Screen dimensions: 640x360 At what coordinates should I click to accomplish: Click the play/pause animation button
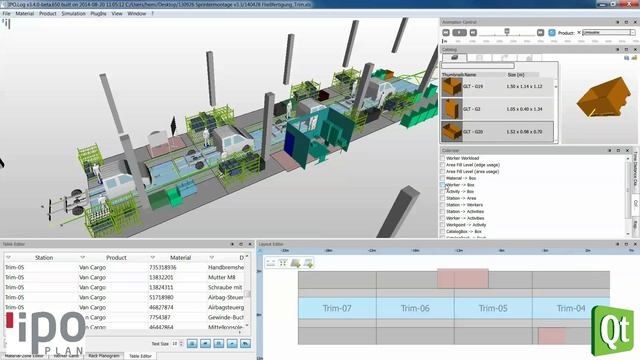pyautogui.click(x=459, y=32)
